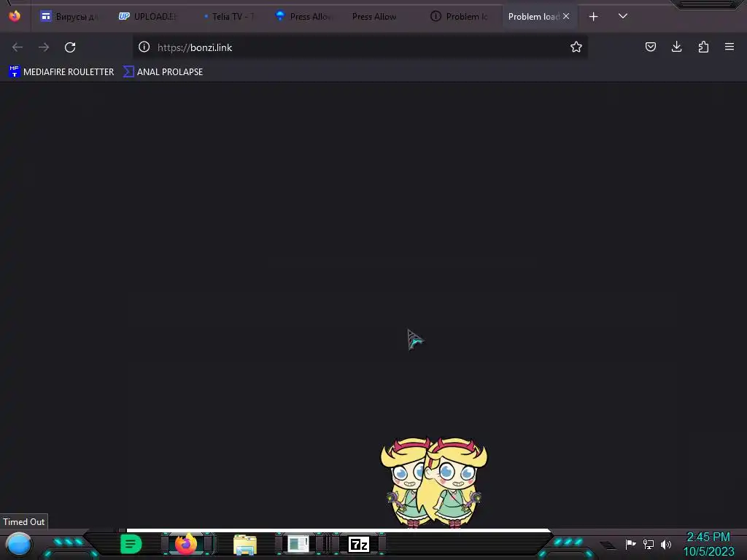Open the Firefox View icon in the tab bar
This screenshot has height=560, width=747.
click(x=15, y=16)
